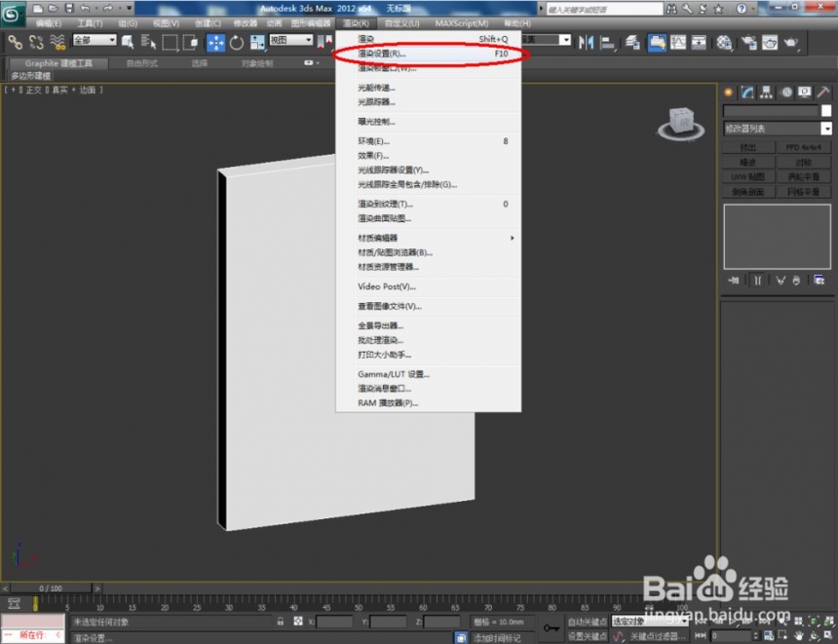Click the Rectangular Selection Region icon

(170, 42)
